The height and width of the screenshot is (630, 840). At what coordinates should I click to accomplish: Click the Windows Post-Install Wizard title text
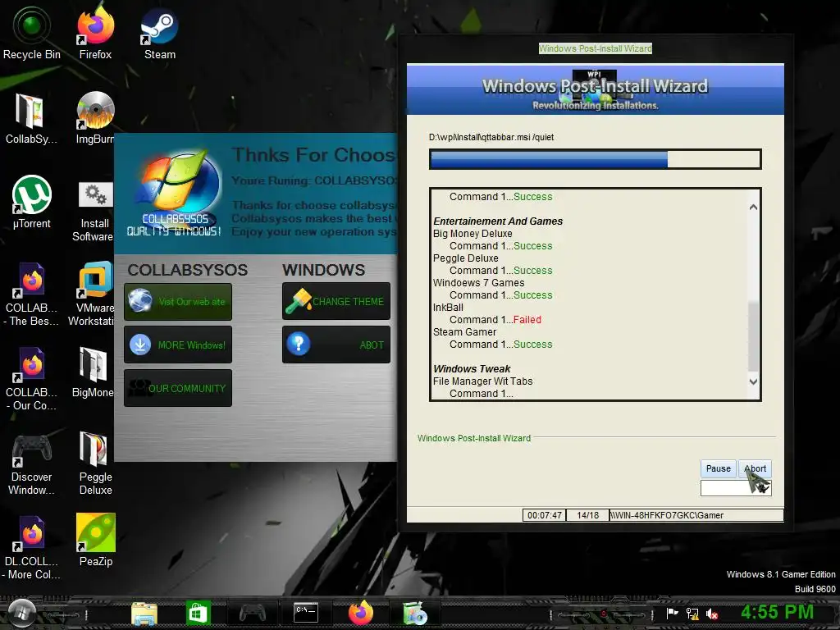point(596,48)
